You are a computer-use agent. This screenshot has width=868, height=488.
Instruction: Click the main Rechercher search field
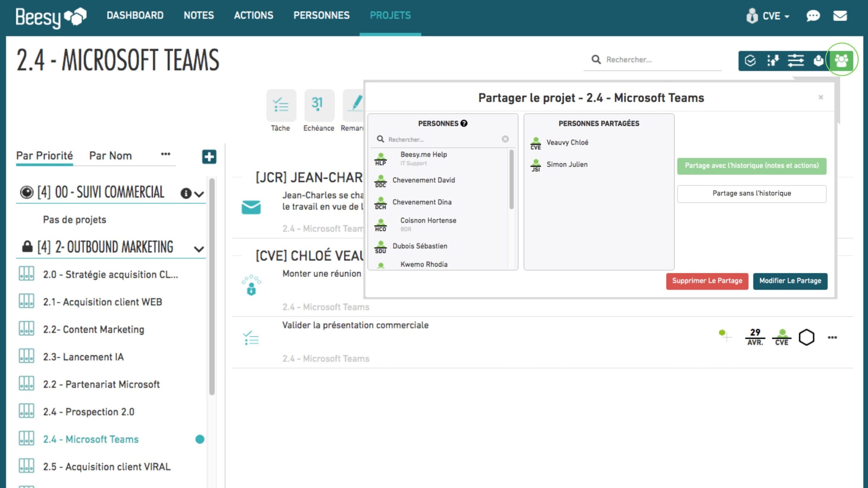[x=652, y=60]
